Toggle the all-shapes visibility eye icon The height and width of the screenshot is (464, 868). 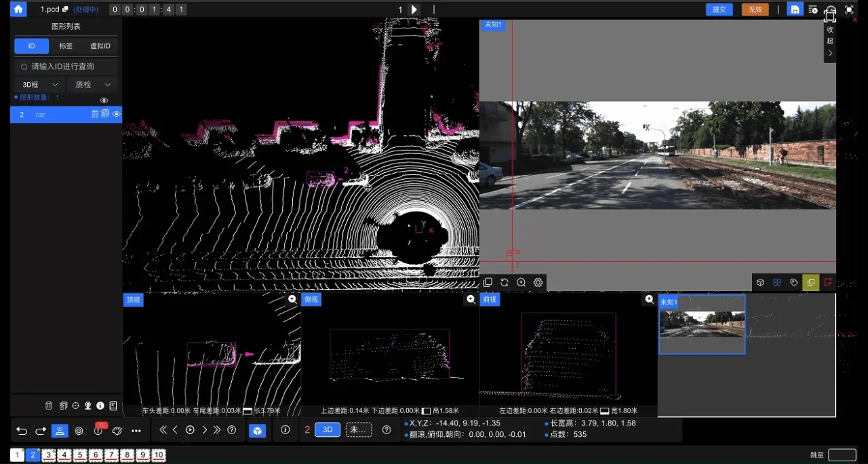(104, 100)
